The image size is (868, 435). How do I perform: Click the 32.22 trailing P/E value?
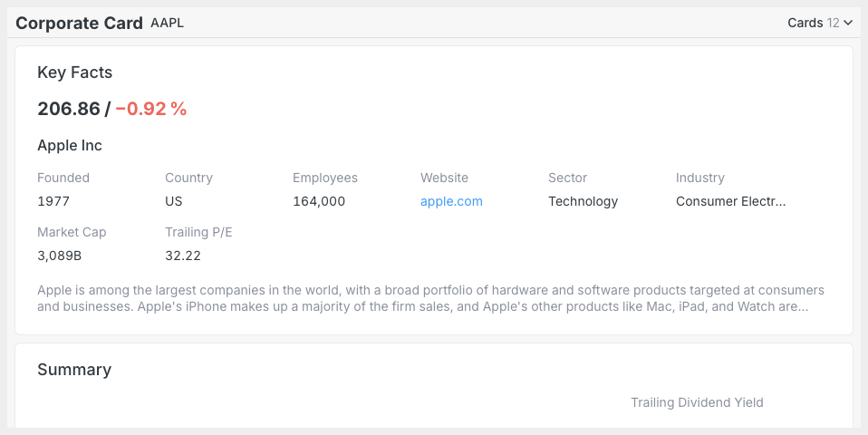click(183, 256)
